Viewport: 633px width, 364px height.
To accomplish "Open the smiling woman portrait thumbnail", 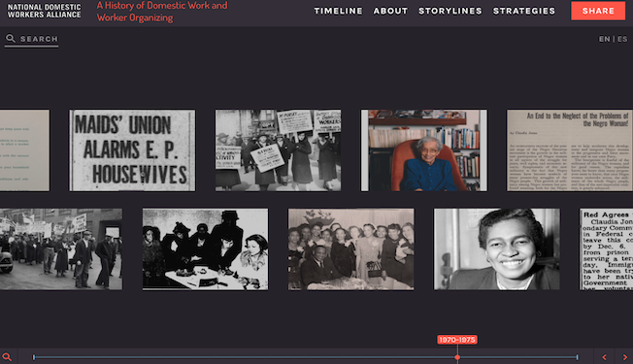I will pyautogui.click(x=496, y=249).
